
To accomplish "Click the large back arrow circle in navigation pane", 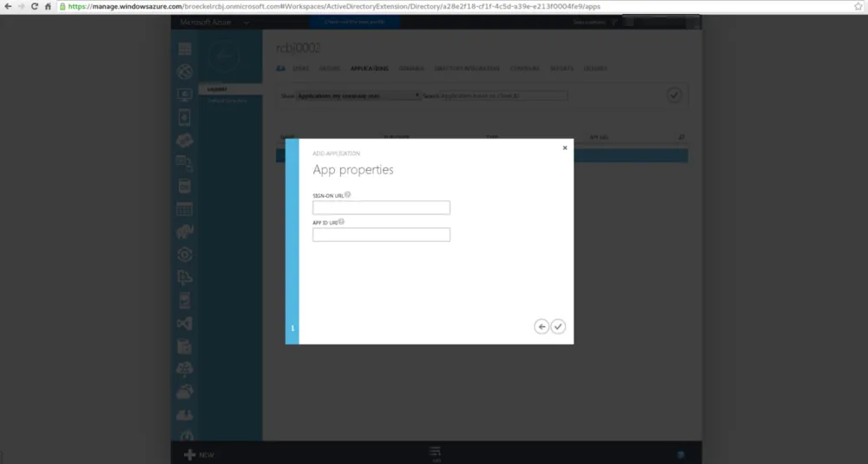I will (x=224, y=57).
